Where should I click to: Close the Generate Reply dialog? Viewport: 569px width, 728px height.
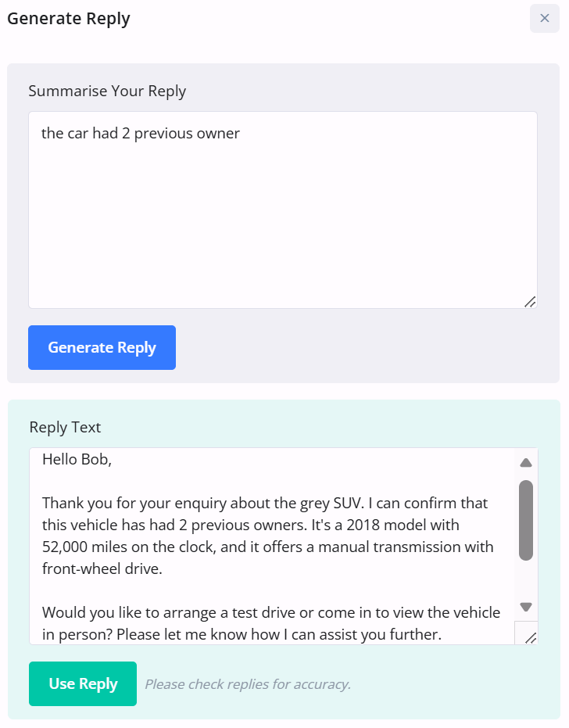pyautogui.click(x=545, y=18)
